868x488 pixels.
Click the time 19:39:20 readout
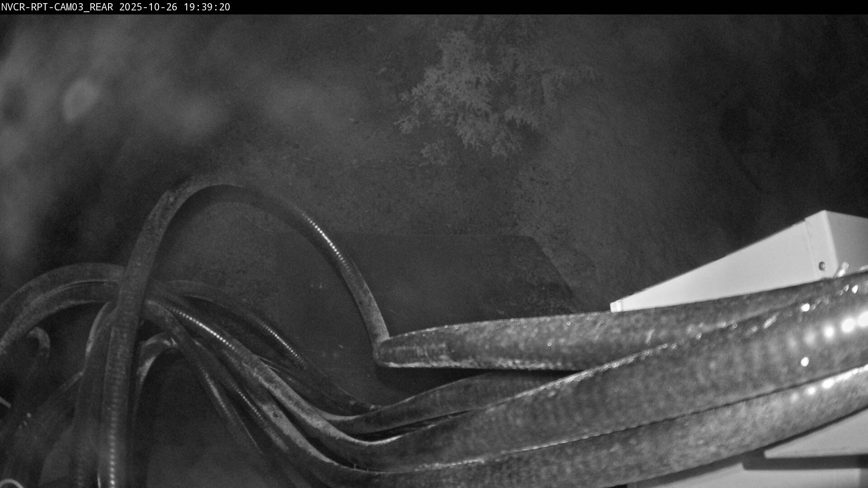click(207, 7)
